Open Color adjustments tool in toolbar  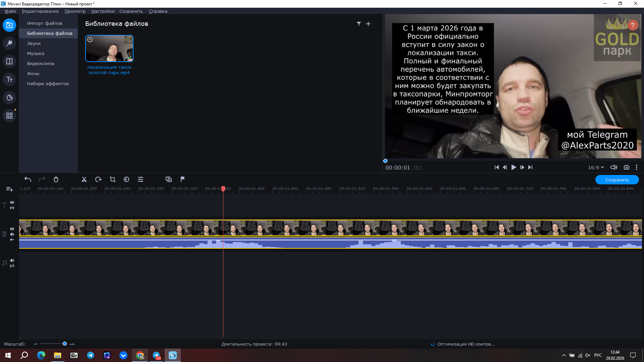126,179
